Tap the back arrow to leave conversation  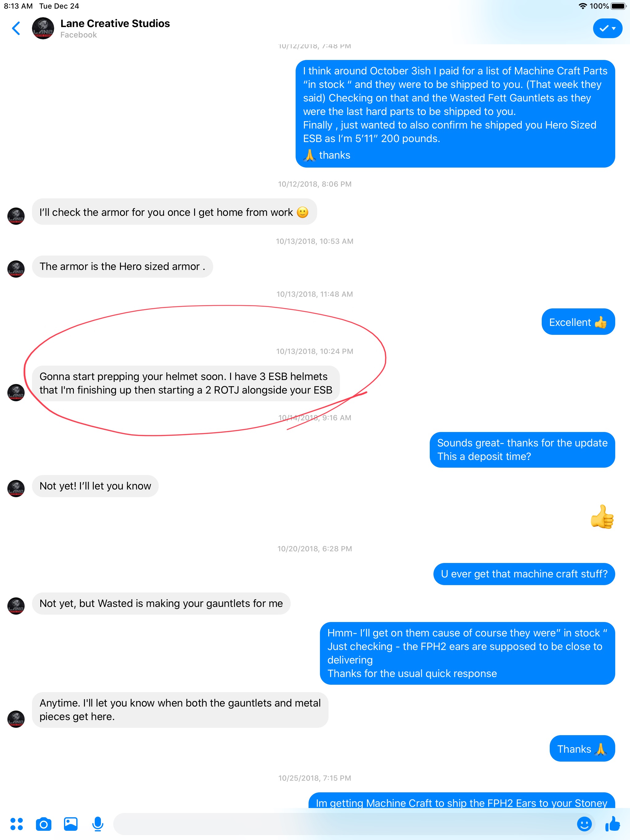click(16, 28)
